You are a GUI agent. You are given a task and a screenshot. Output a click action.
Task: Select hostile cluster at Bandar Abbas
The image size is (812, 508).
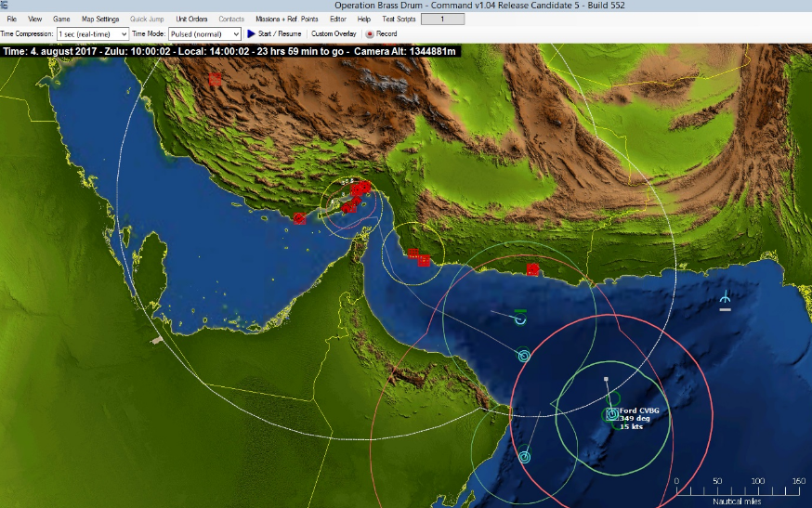pos(360,188)
